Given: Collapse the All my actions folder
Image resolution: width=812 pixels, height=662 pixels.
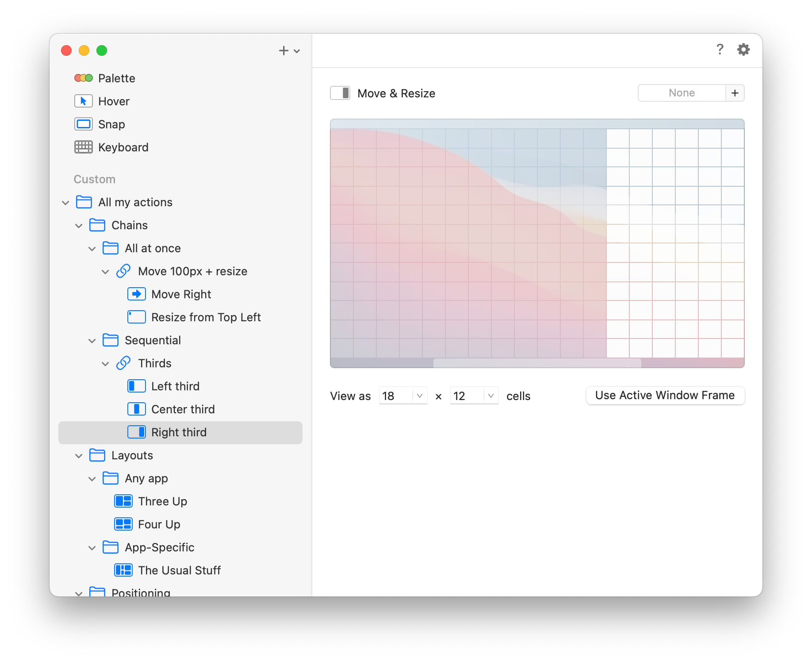Looking at the screenshot, I should coord(65,203).
